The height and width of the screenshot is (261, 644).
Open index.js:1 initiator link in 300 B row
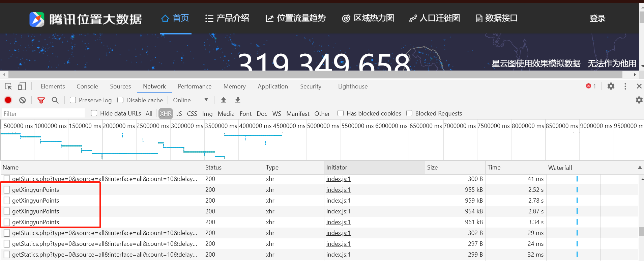tap(338, 179)
